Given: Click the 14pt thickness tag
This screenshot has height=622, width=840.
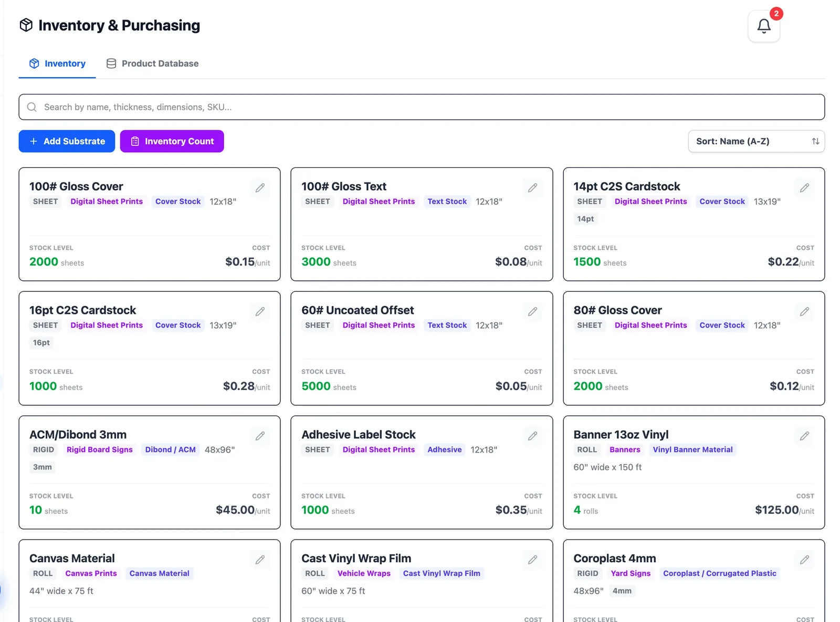Looking at the screenshot, I should [x=585, y=219].
